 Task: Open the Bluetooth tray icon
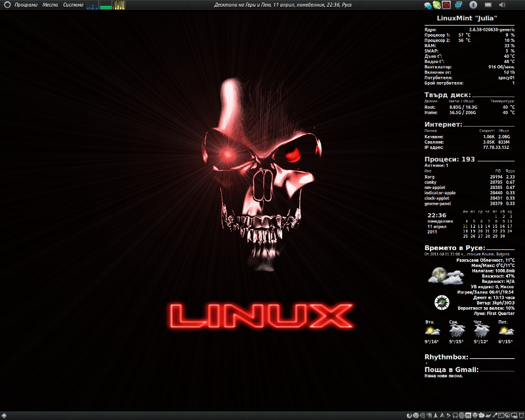(x=472, y=5)
